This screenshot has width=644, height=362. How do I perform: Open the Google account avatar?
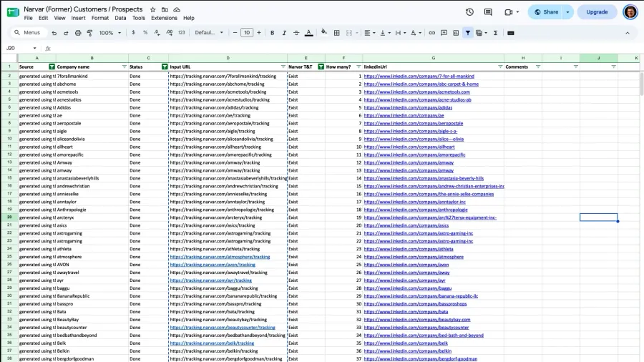tap(630, 12)
